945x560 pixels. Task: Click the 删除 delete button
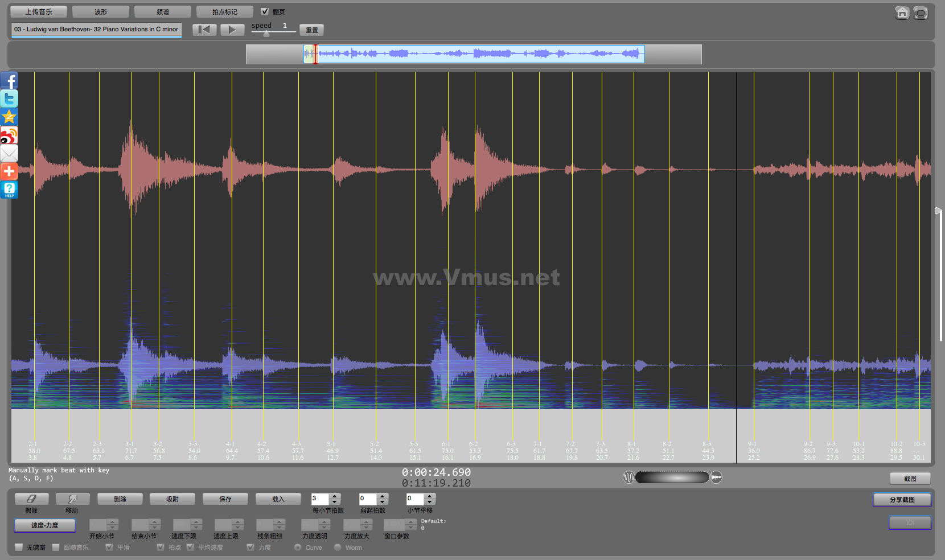click(120, 499)
